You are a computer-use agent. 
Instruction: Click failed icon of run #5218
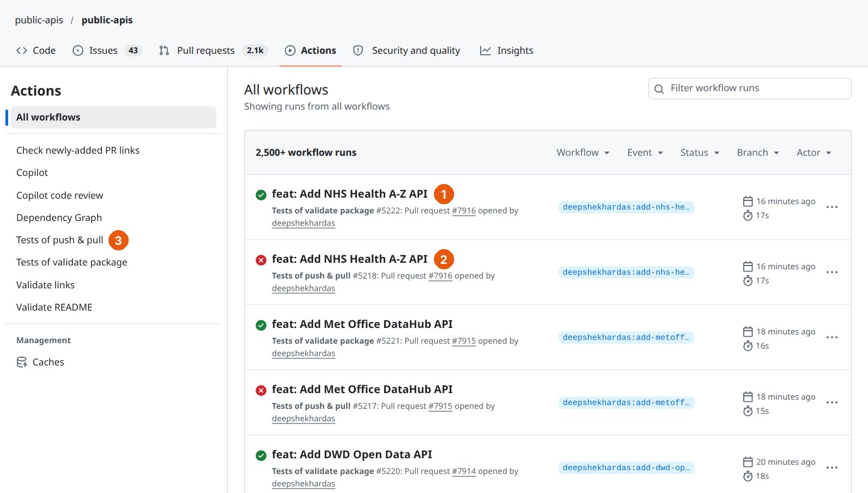pyautogui.click(x=261, y=260)
